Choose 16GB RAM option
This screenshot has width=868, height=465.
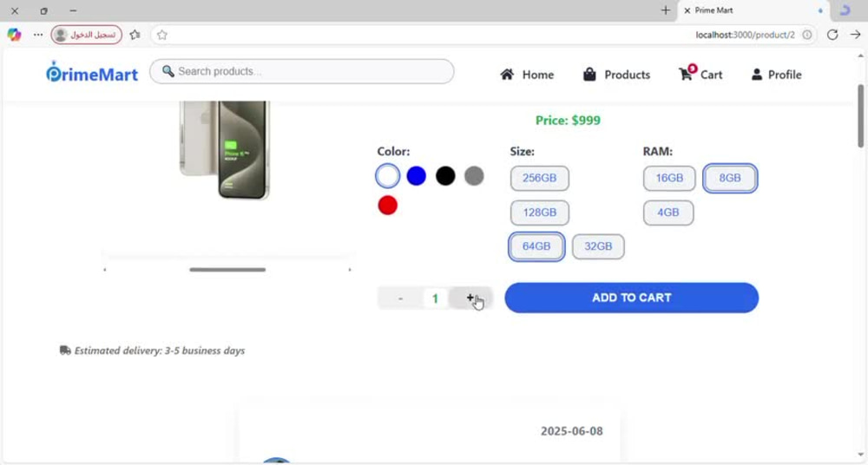point(669,178)
